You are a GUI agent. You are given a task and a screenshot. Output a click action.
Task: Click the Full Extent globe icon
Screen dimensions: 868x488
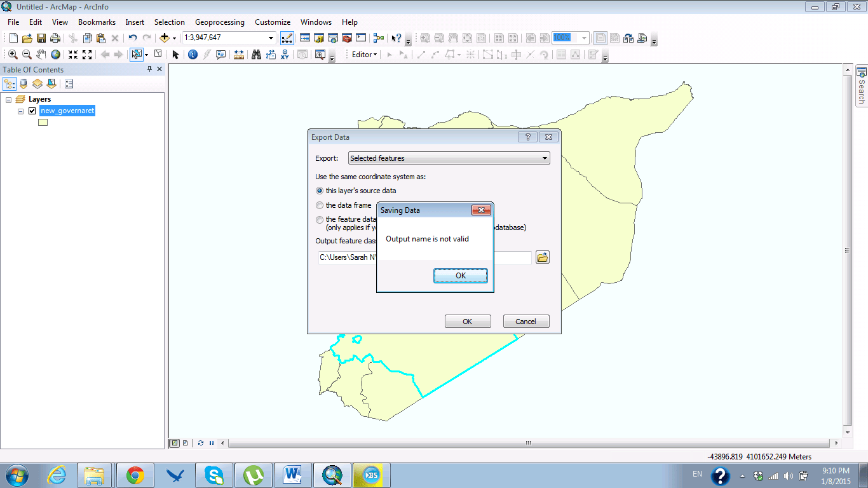pyautogui.click(x=56, y=55)
